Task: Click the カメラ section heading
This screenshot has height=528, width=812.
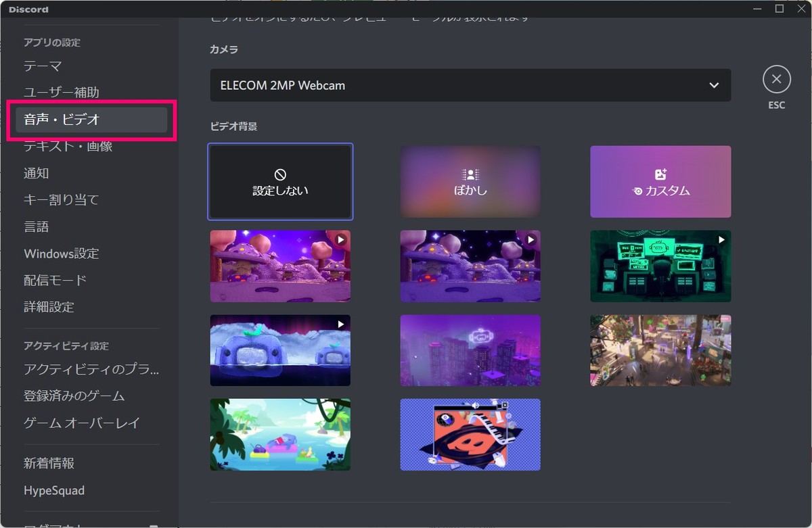Action: [x=224, y=49]
